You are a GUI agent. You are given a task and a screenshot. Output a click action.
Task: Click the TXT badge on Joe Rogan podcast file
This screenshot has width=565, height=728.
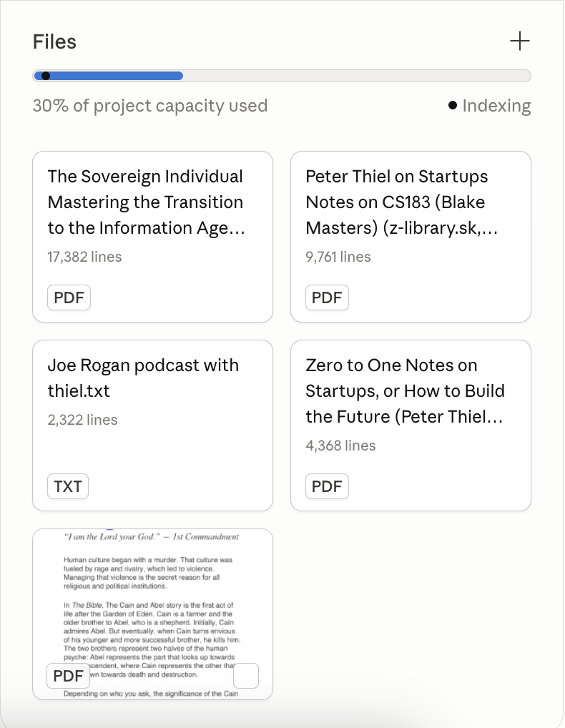pyautogui.click(x=68, y=486)
